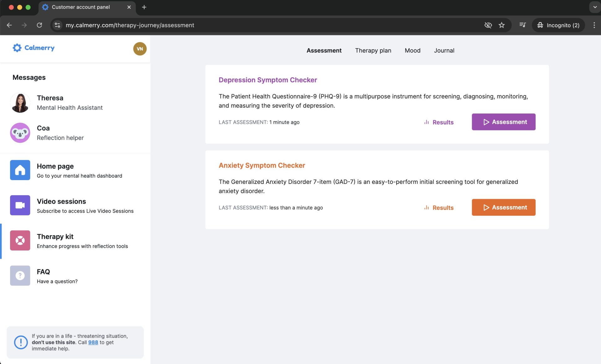Screen dimensions: 601x364
Task: Open chat with Coa koala avatar
Action: pos(20,133)
